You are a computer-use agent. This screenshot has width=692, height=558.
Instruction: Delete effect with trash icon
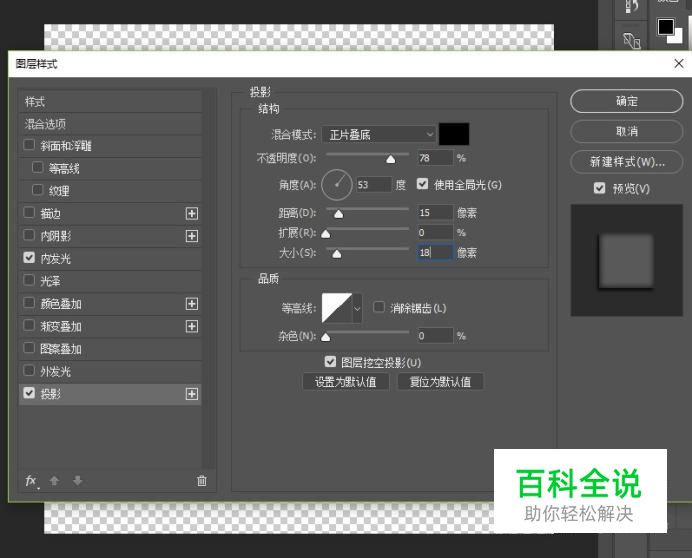202,480
